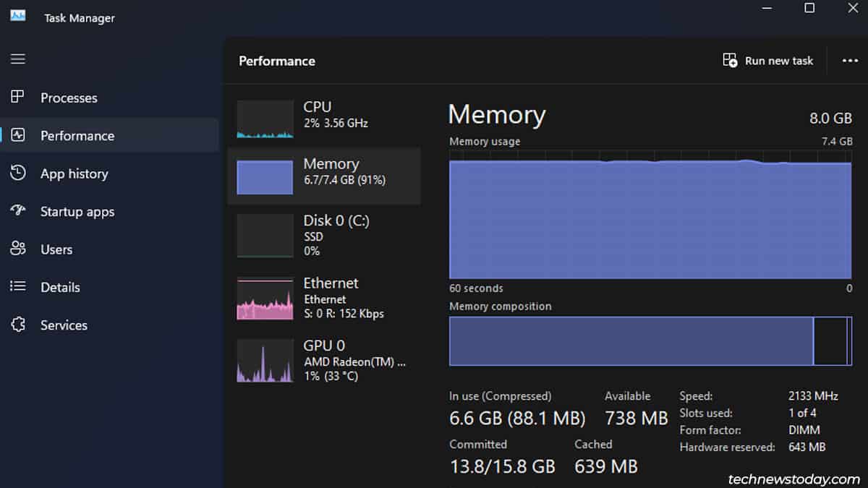
Task: Click the Task Manager logo icon
Action: (17, 13)
